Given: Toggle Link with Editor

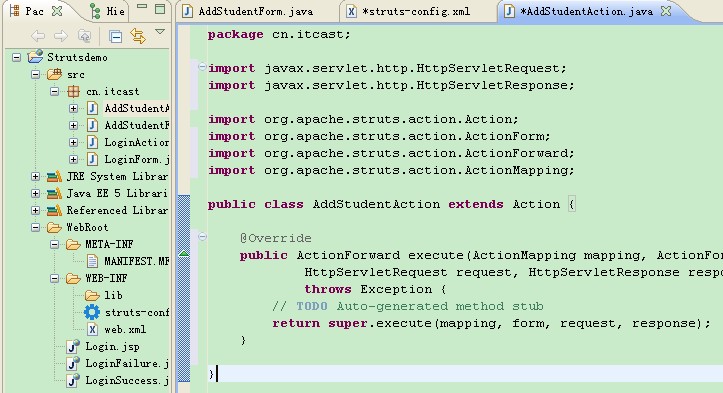Looking at the screenshot, I should (x=138, y=36).
